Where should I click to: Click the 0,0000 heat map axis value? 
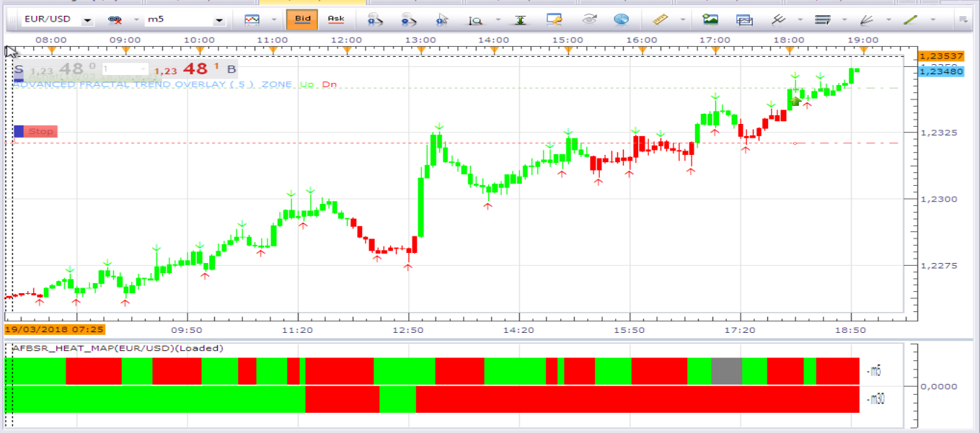click(938, 386)
